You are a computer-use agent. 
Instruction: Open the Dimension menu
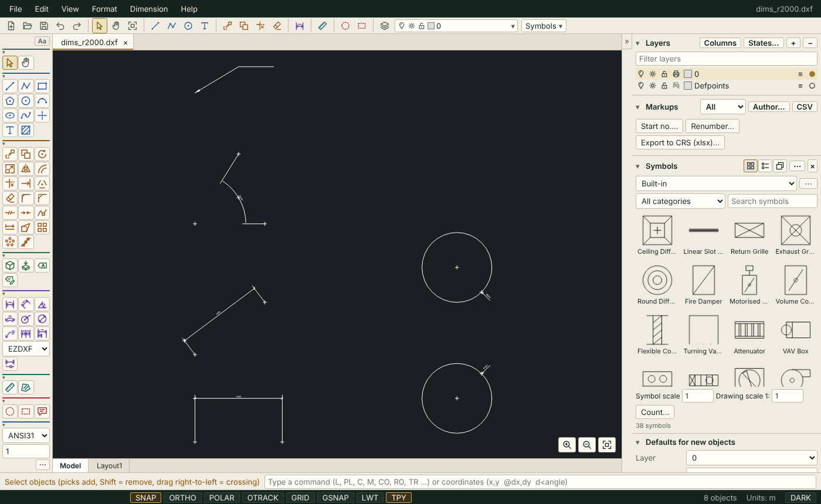149,9
